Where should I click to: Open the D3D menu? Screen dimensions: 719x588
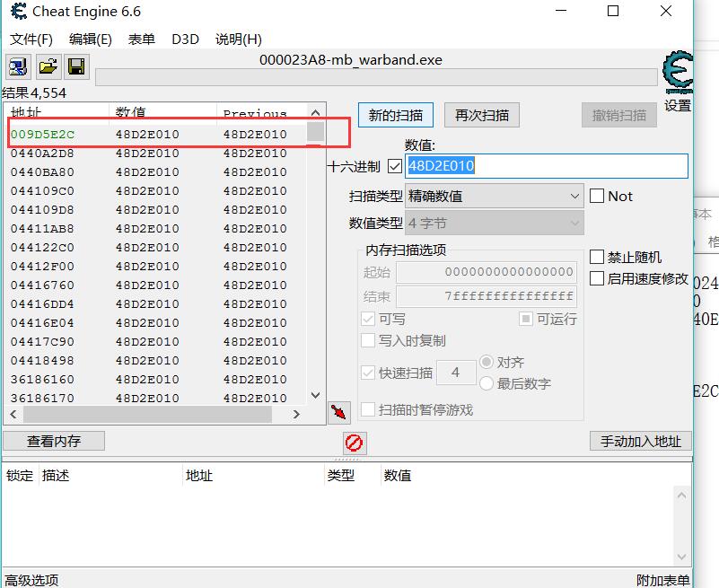pos(185,39)
